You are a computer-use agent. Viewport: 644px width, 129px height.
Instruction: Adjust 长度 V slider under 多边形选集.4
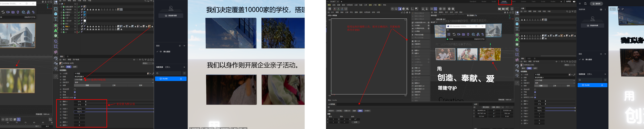pyautogui.click(x=560, y=111)
